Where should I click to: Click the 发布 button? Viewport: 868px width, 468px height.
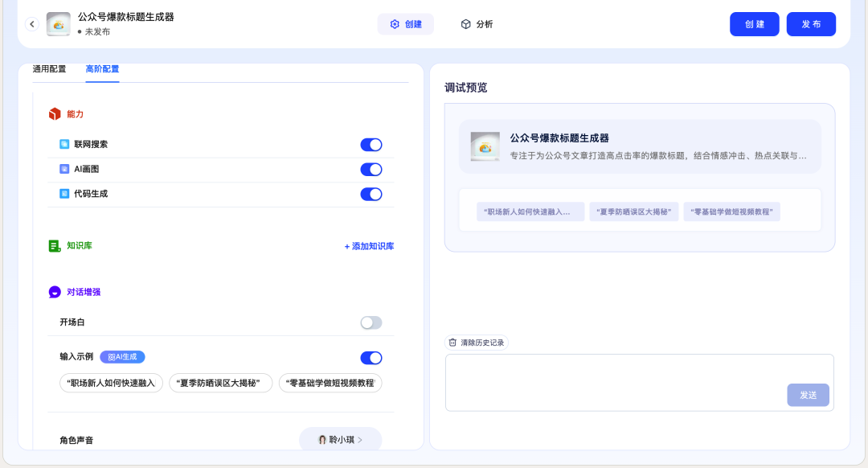point(811,23)
